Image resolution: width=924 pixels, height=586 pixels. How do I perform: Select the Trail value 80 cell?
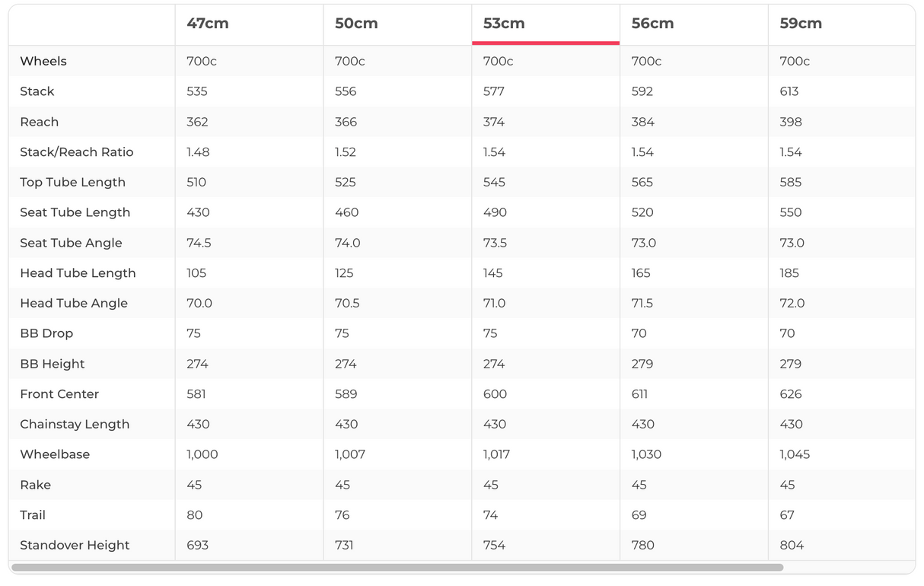pos(195,515)
